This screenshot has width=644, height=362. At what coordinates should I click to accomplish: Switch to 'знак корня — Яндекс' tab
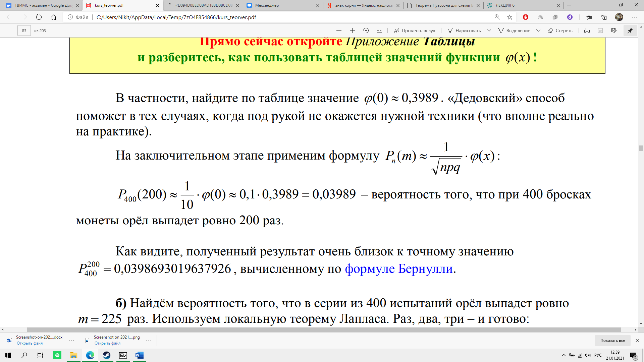[363, 5]
